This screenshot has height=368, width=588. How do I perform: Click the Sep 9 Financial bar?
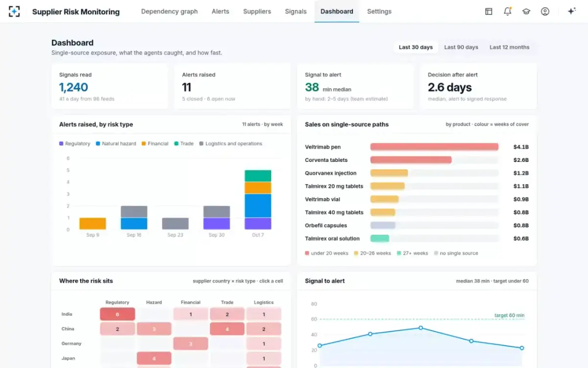93,224
